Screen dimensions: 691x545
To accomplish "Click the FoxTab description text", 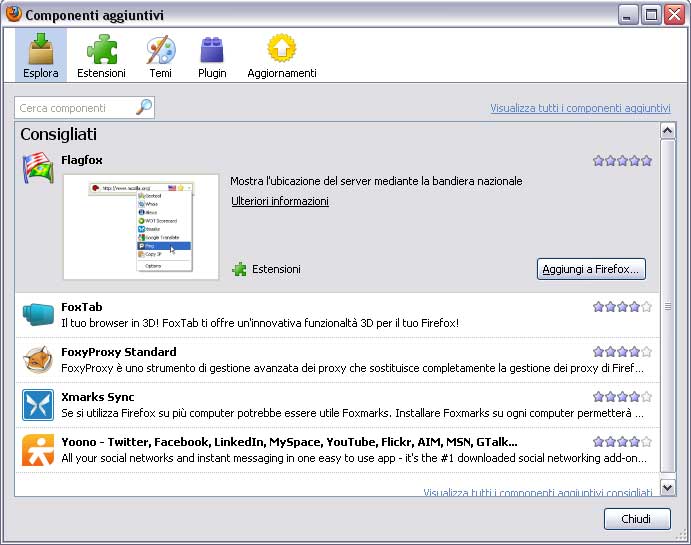I will click(x=260, y=323).
